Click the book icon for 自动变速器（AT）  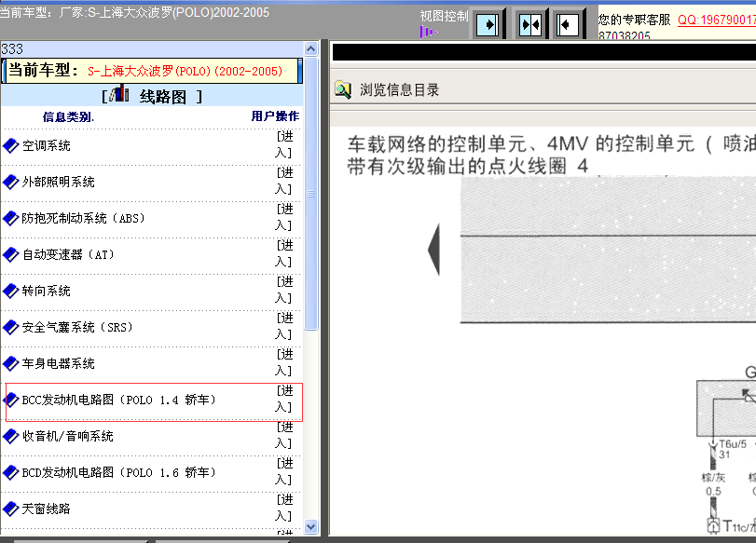coord(10,254)
